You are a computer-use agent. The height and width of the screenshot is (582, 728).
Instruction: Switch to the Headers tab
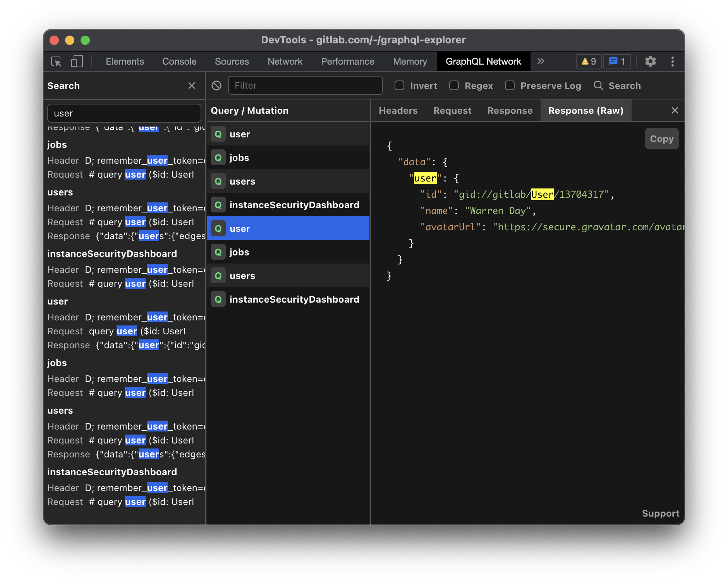[x=398, y=111]
